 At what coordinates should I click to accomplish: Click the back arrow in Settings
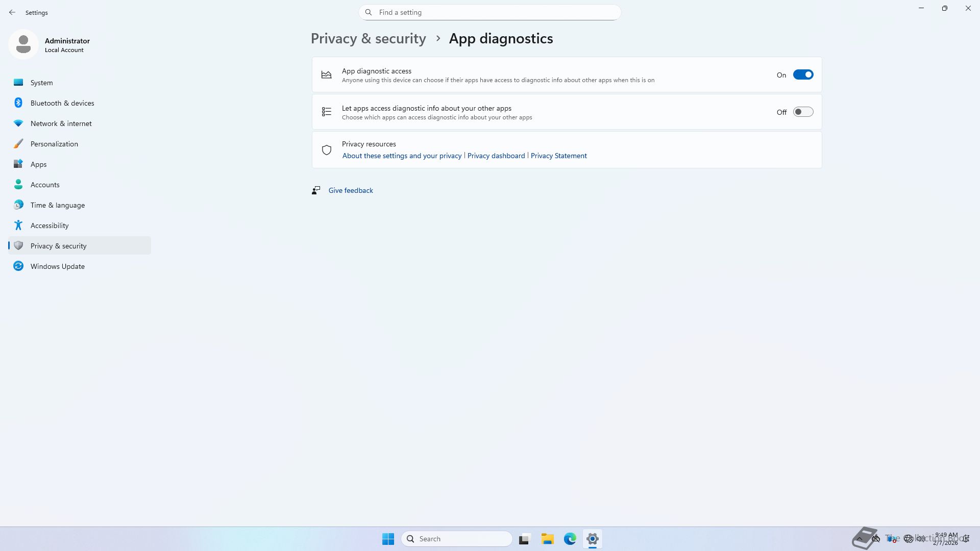coord(12,12)
